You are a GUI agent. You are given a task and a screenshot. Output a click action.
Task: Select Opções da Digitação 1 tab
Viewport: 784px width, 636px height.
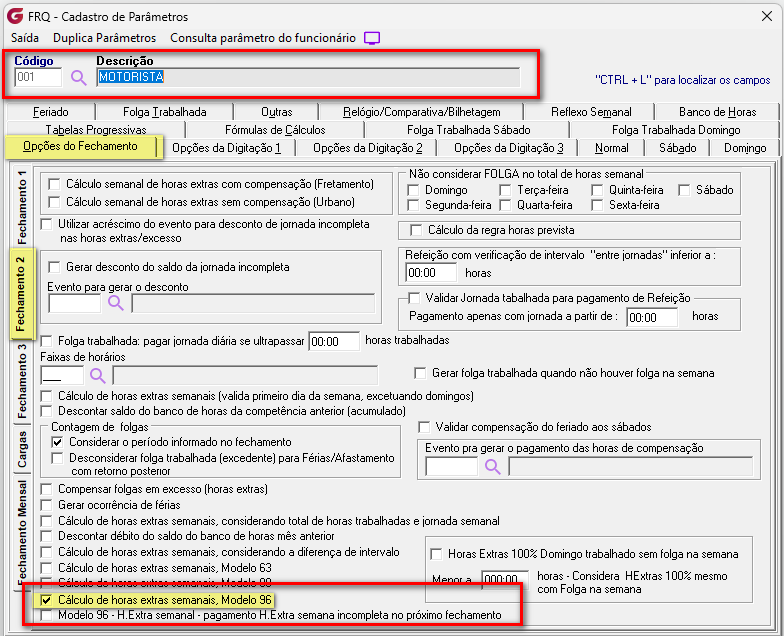pyautogui.click(x=226, y=148)
